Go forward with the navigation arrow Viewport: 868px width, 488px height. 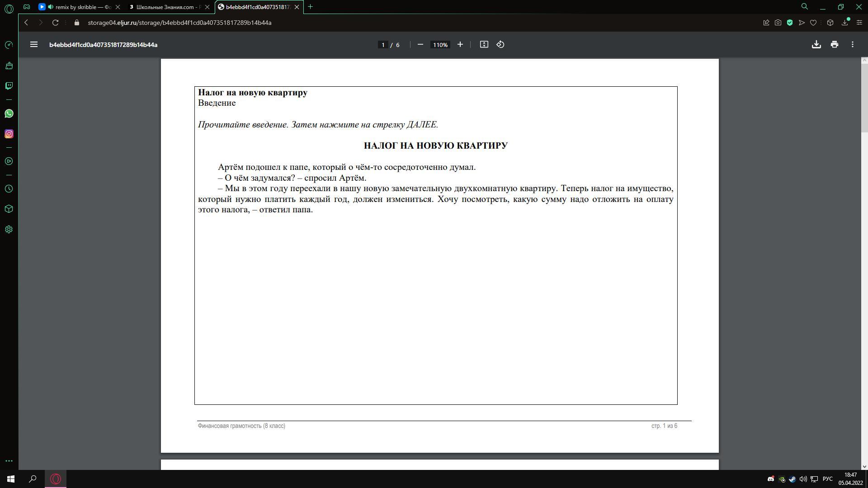tap(41, 23)
